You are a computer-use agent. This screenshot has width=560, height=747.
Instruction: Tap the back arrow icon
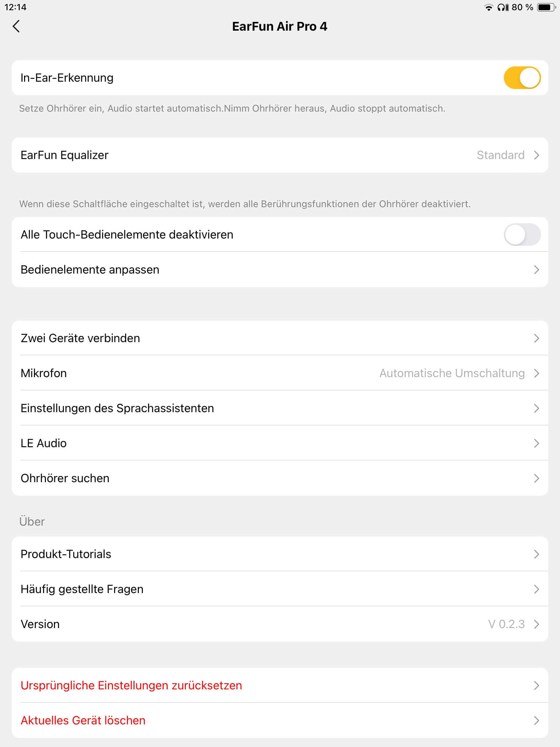16,26
